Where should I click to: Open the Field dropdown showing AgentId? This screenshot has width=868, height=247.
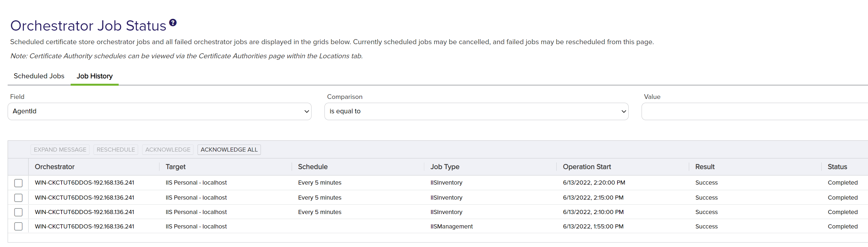pyautogui.click(x=159, y=111)
